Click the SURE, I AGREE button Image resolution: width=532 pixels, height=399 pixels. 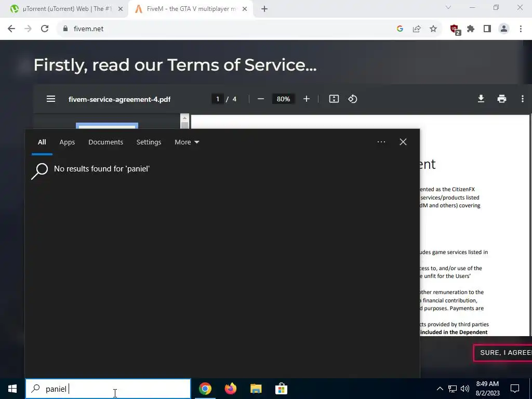[503, 353]
